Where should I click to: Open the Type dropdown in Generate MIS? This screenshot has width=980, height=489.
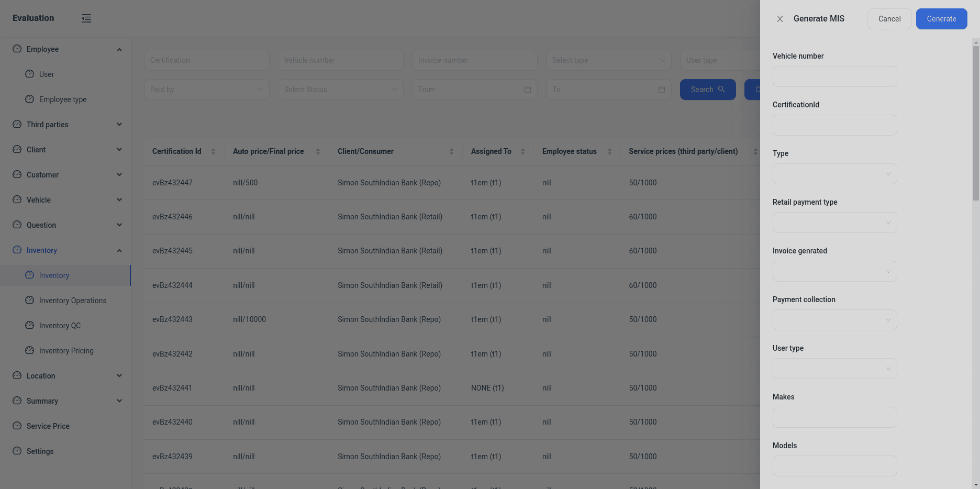click(834, 174)
